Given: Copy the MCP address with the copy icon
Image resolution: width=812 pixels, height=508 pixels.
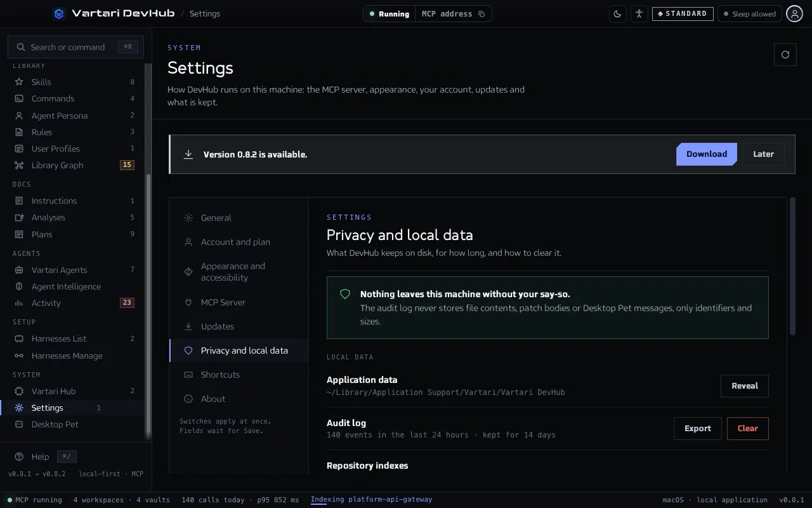Looking at the screenshot, I should (x=481, y=14).
